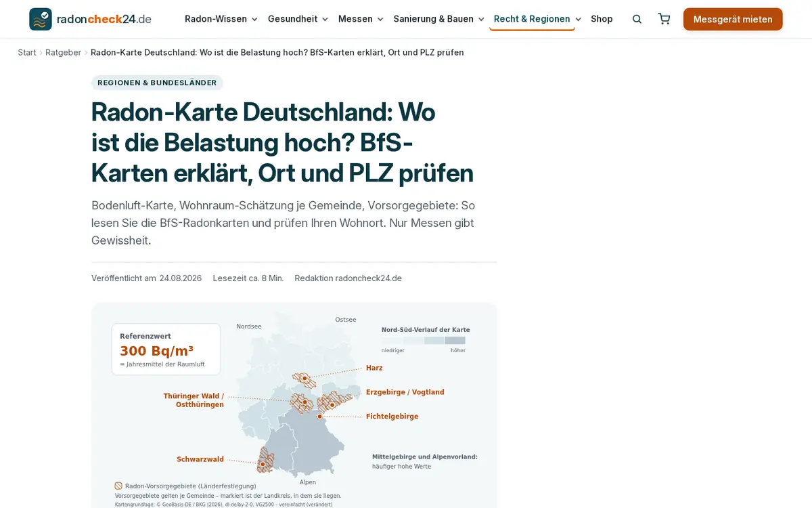Click the Thüringer Wald / Ostthüringen label
Viewport: 812px width, 508px height.
tap(194, 400)
